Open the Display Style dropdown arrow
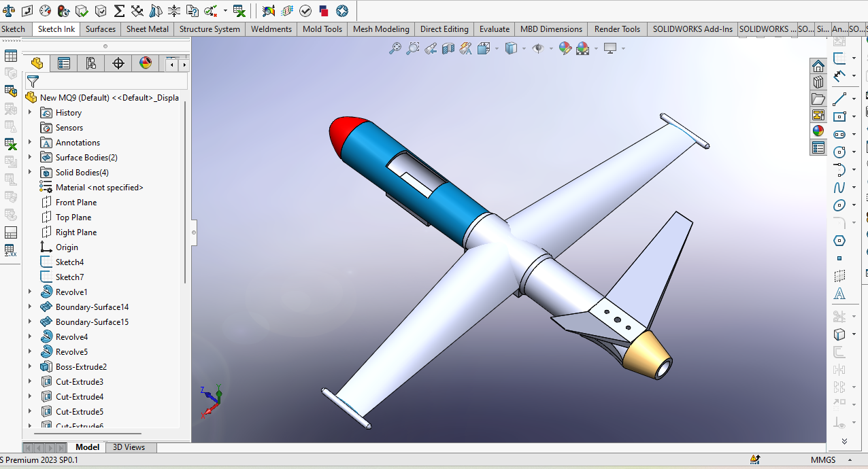 [523, 48]
